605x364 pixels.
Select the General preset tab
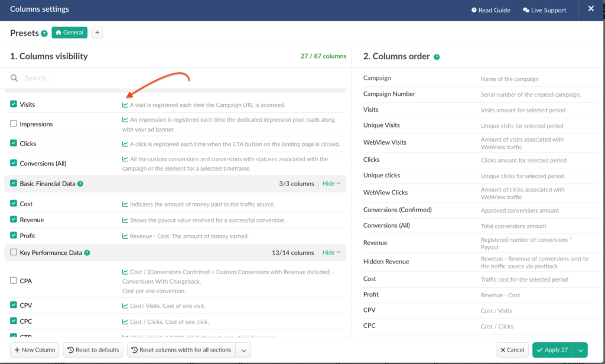click(x=69, y=32)
